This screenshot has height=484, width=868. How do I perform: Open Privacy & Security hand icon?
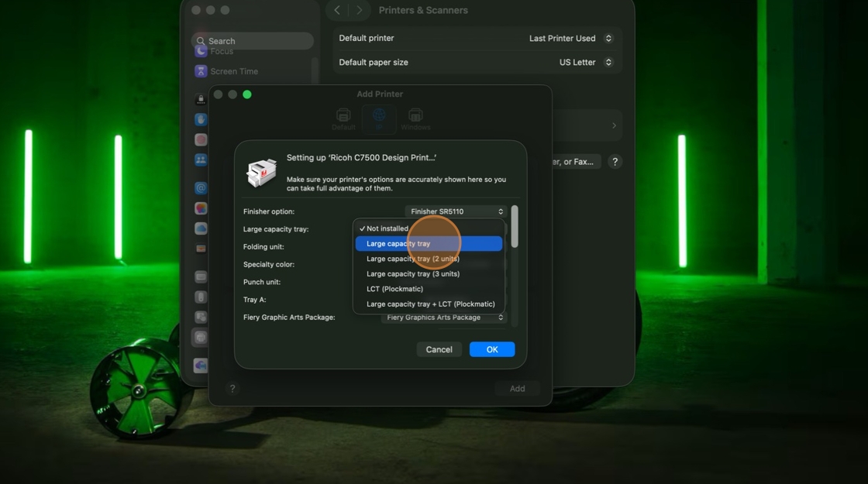click(201, 119)
